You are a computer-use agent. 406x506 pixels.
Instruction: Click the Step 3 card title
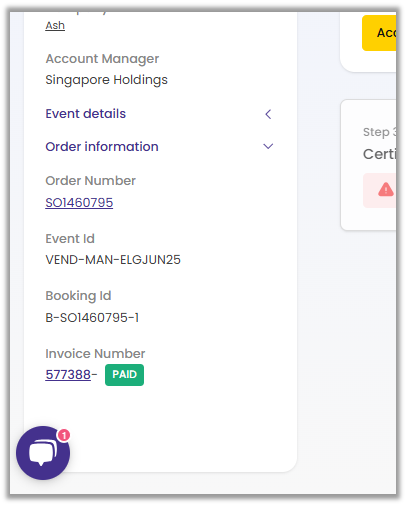pyautogui.click(x=380, y=154)
